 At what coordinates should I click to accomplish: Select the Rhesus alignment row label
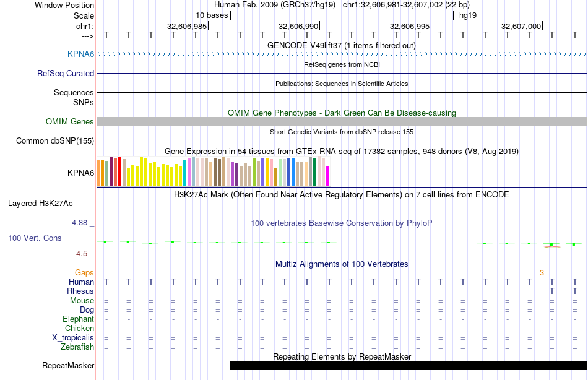click(80, 291)
